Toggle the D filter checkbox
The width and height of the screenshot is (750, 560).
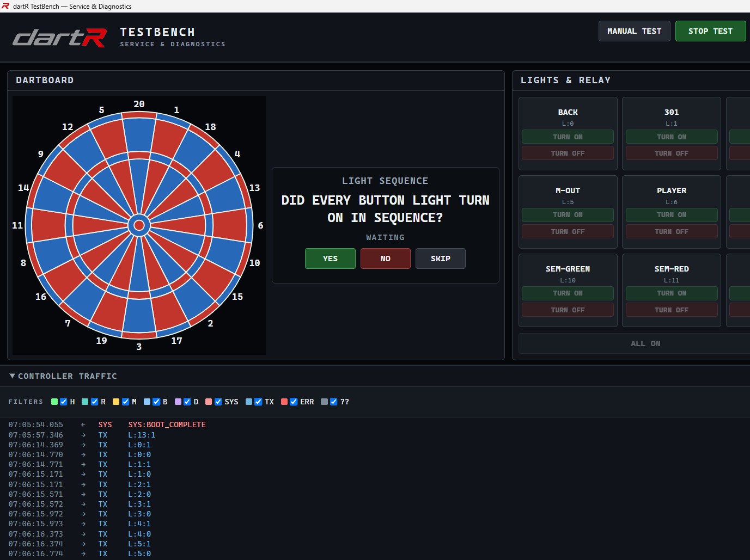[x=187, y=402]
